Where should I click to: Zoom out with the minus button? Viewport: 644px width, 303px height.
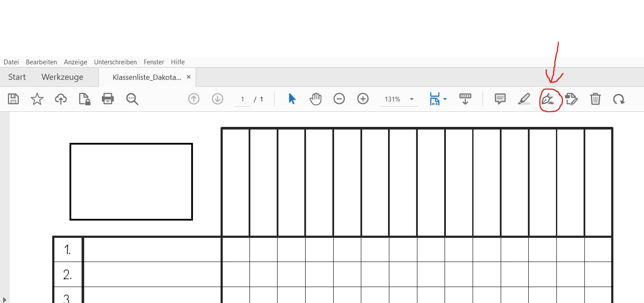pos(339,99)
